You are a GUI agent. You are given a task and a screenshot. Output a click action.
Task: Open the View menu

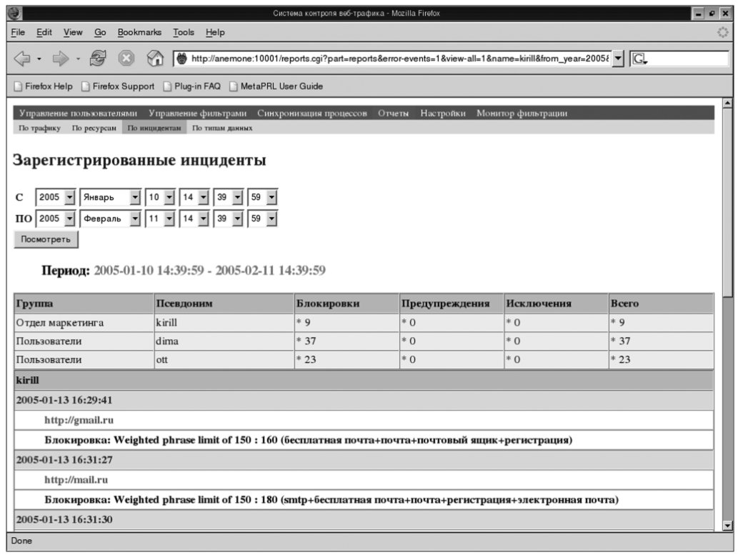[73, 32]
